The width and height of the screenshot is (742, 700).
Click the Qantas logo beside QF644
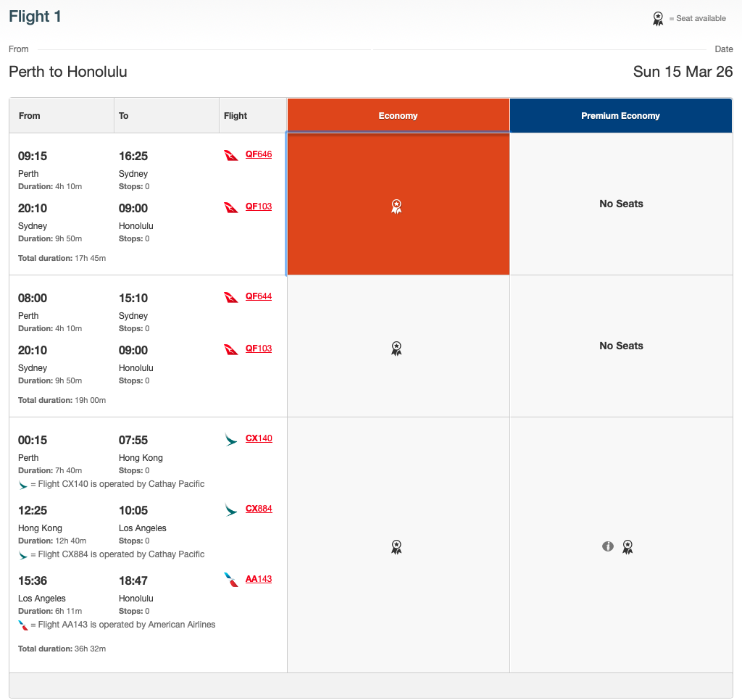[x=231, y=297]
